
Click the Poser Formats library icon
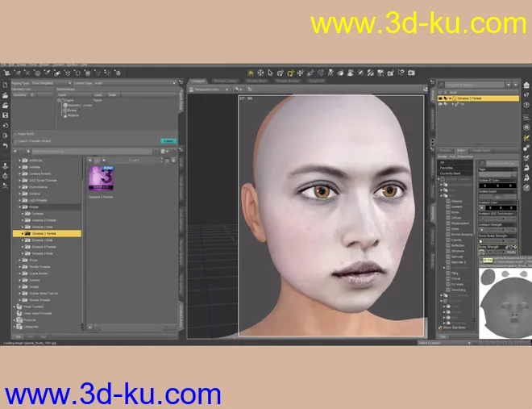(x=19, y=307)
